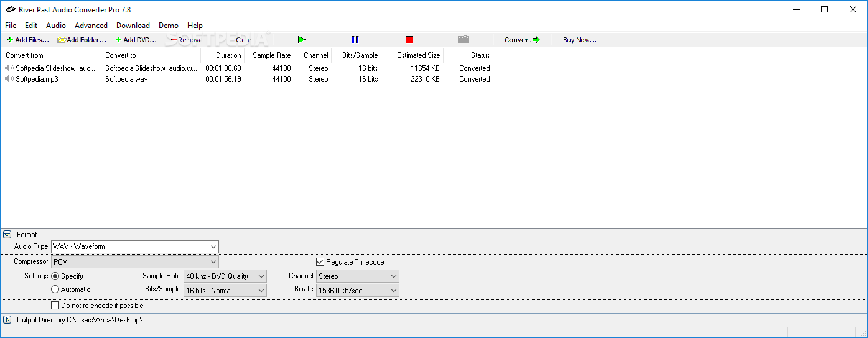Click the 00:01:56.19 duration cell
The width and height of the screenshot is (868, 338).
click(223, 79)
